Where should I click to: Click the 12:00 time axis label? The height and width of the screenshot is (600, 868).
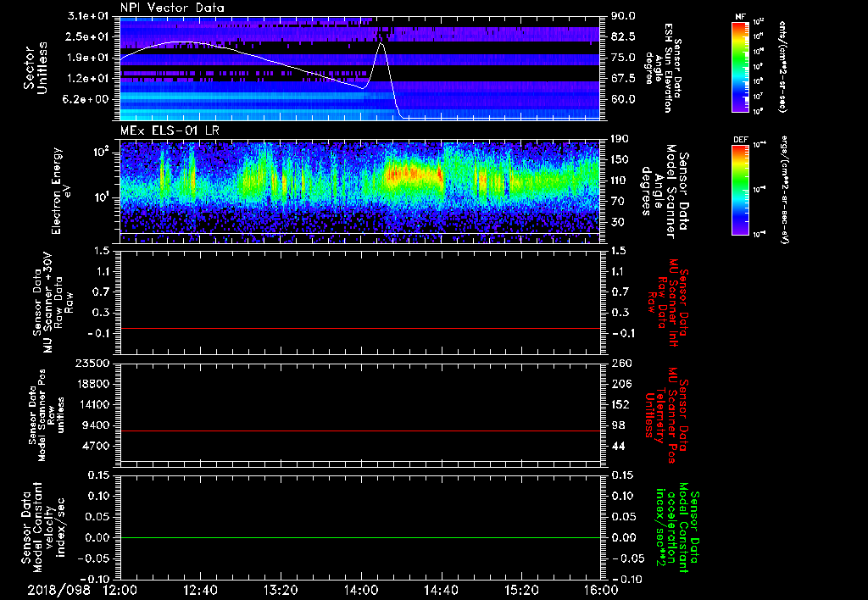(x=120, y=590)
